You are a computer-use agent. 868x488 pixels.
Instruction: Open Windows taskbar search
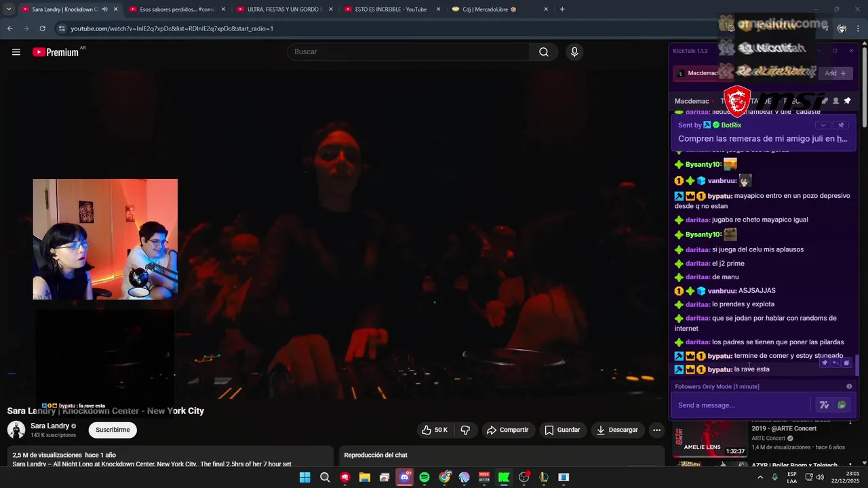324,477
